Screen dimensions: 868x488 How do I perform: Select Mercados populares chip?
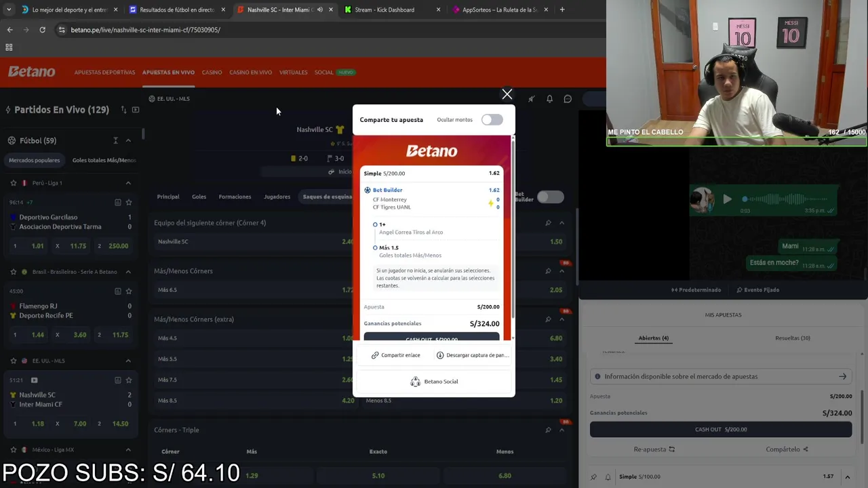pos(35,160)
